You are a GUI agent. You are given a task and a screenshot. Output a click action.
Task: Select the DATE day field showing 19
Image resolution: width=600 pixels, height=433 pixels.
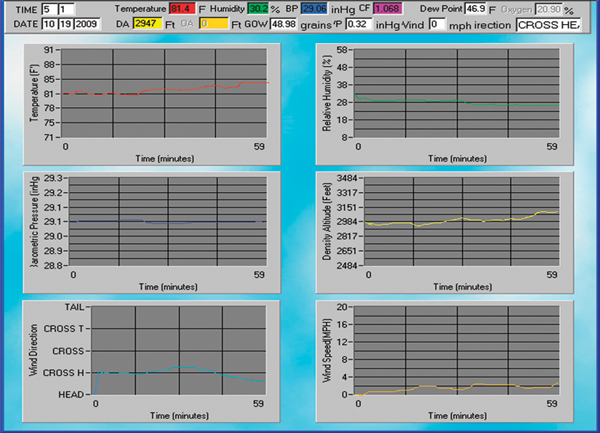click(x=66, y=24)
